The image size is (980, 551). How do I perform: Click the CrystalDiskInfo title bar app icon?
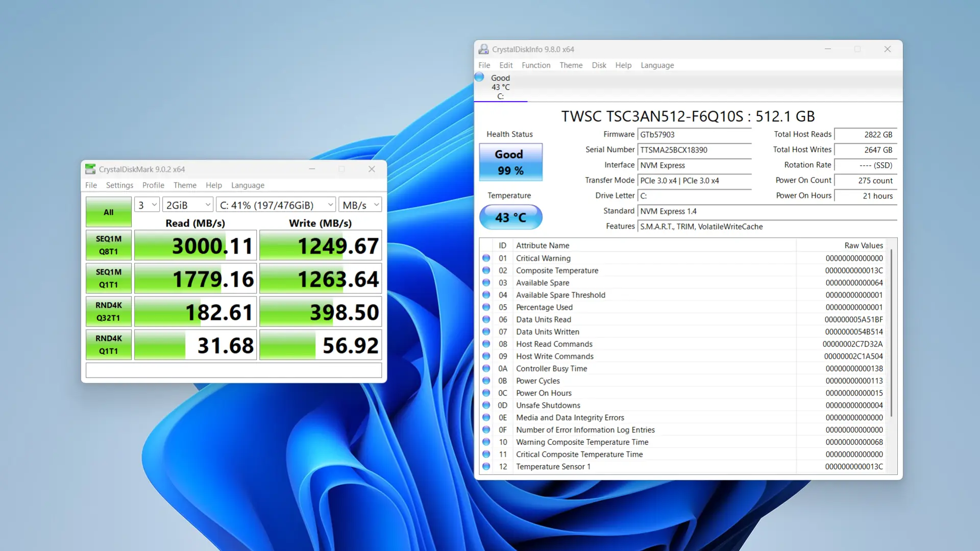[483, 49]
